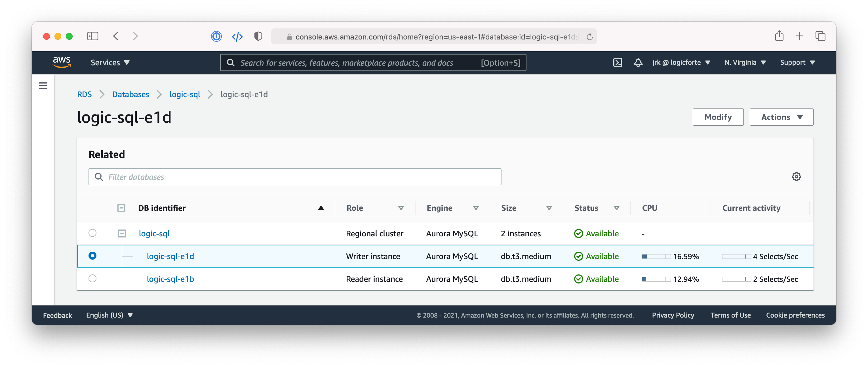Viewport: 868px width, 367px height.
Task: Select the logic-sql regional cluster radio button
Action: point(92,233)
